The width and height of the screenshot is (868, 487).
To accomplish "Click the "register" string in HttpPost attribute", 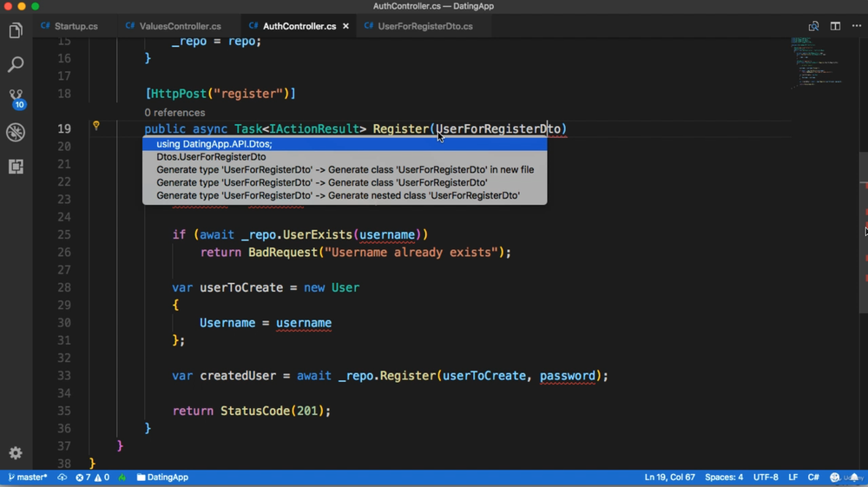I will tap(248, 94).
